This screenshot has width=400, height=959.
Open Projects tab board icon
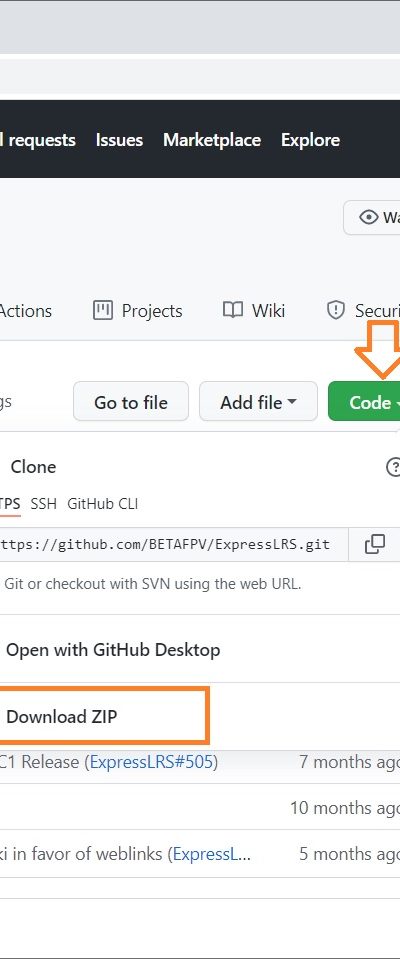click(x=103, y=311)
